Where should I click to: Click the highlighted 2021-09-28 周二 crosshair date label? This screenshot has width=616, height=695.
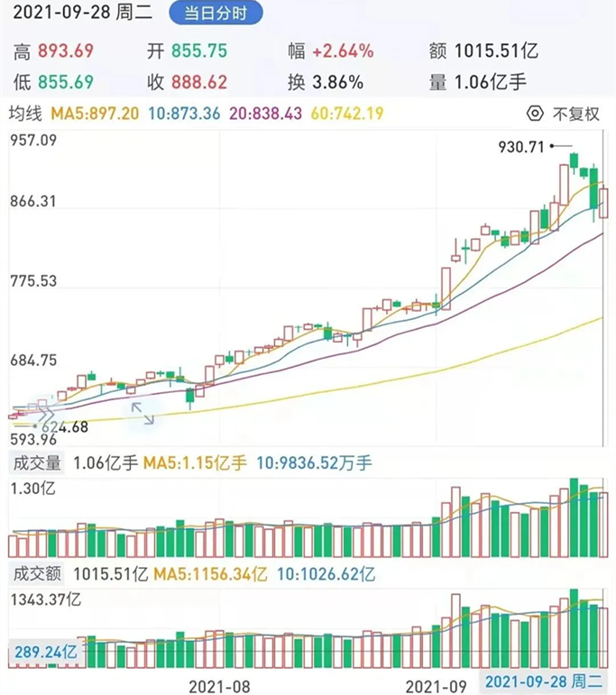(x=544, y=681)
